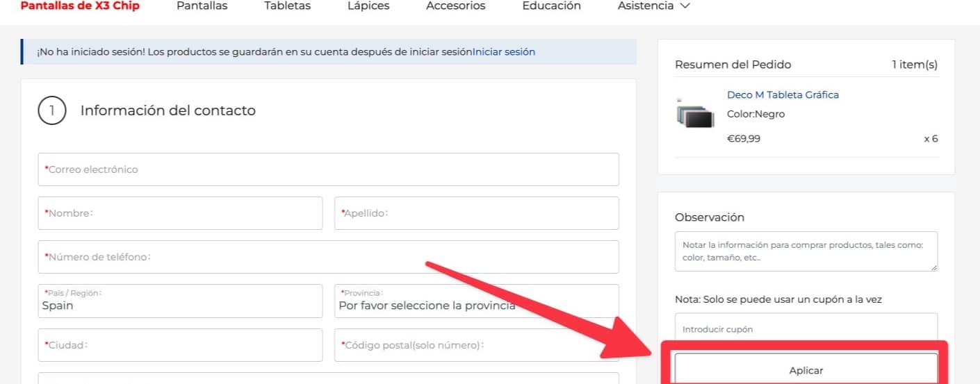
Task: Go to the Tabletas menu
Action: (x=287, y=6)
